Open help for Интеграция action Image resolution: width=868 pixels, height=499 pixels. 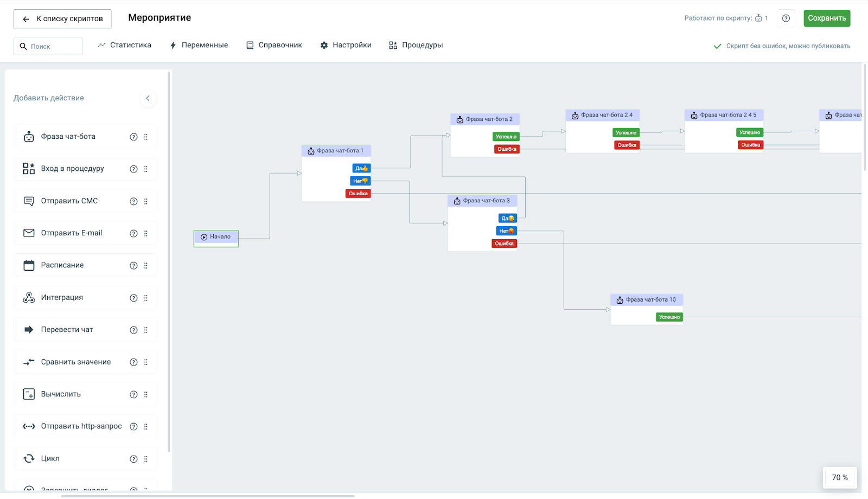pyautogui.click(x=133, y=298)
